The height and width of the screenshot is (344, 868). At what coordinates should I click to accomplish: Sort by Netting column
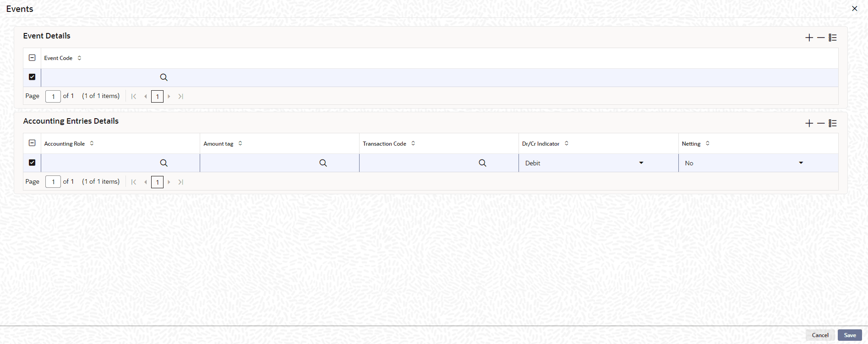[x=707, y=143]
